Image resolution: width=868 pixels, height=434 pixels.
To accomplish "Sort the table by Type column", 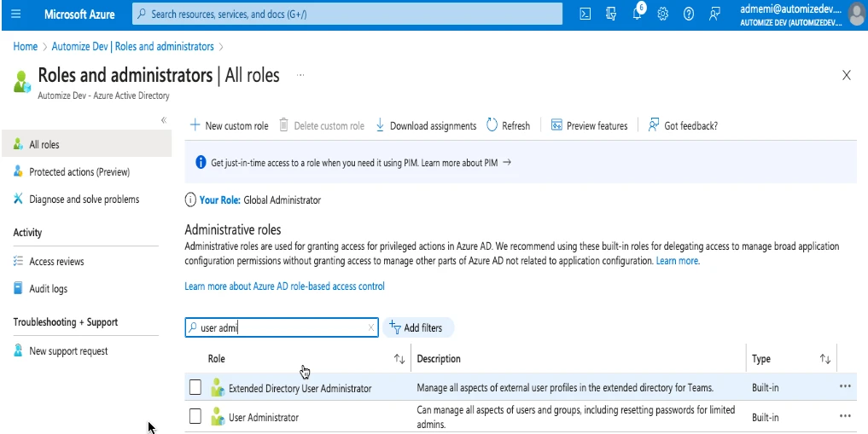I will coord(824,359).
